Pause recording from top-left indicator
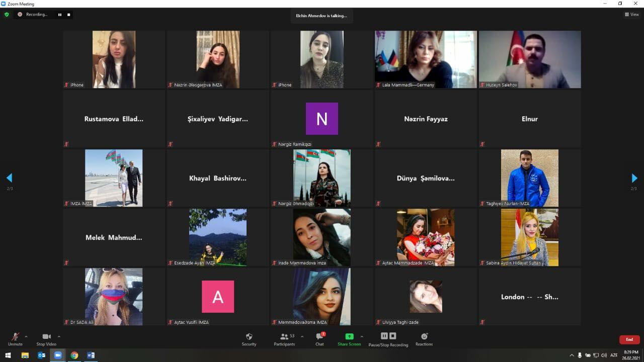644x362 pixels. click(x=60, y=15)
